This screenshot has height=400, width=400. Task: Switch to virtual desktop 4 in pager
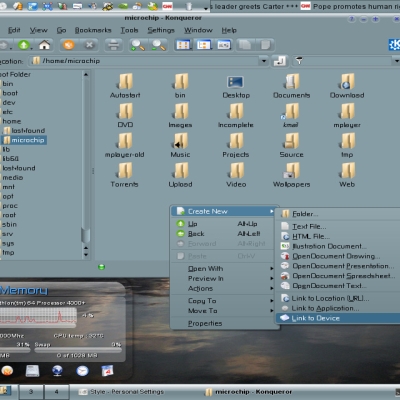pyautogui.click(x=56, y=392)
